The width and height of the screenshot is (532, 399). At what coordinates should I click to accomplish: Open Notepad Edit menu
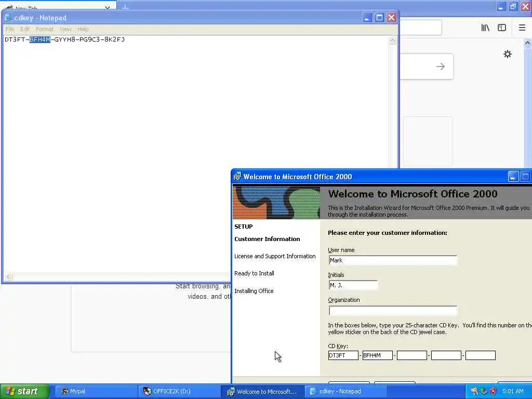pyautogui.click(x=25, y=29)
